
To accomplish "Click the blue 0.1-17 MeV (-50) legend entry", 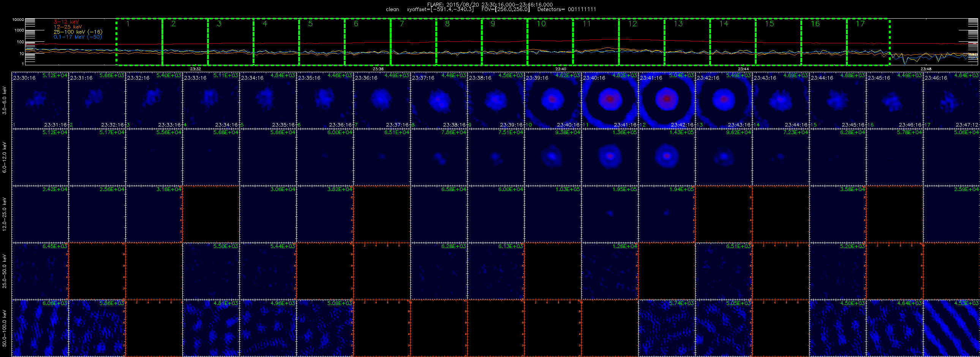I will (78, 37).
